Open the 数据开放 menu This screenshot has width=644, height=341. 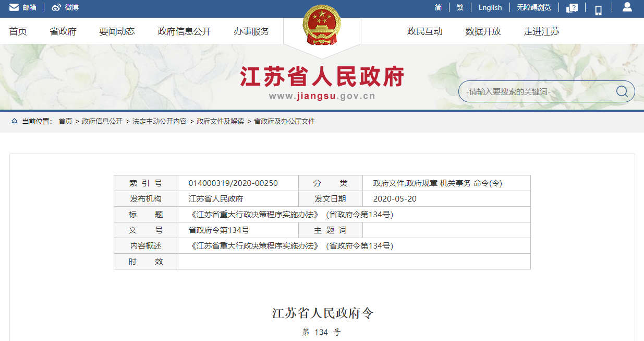coord(483,31)
